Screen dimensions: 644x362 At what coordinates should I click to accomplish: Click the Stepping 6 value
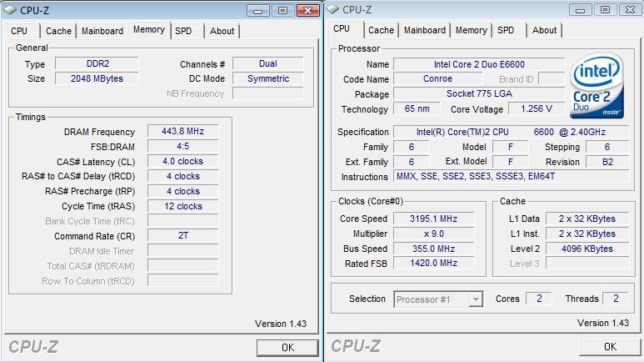[607, 147]
